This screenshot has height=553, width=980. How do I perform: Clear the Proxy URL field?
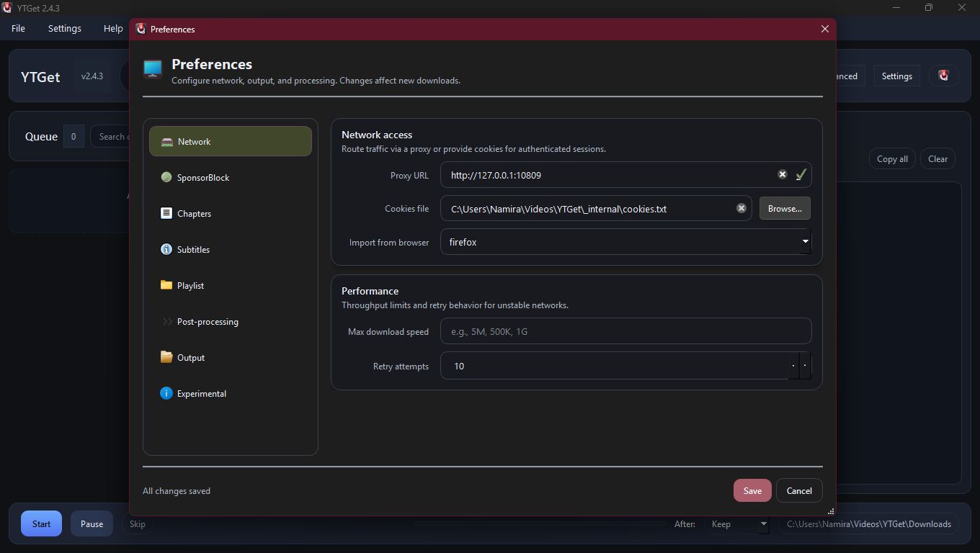[782, 174]
